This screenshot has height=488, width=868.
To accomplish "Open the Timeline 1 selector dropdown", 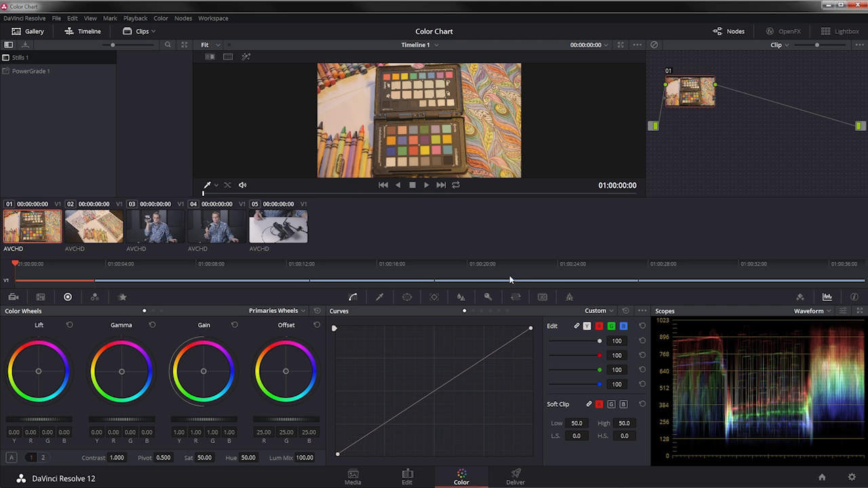I will pyautogui.click(x=420, y=45).
